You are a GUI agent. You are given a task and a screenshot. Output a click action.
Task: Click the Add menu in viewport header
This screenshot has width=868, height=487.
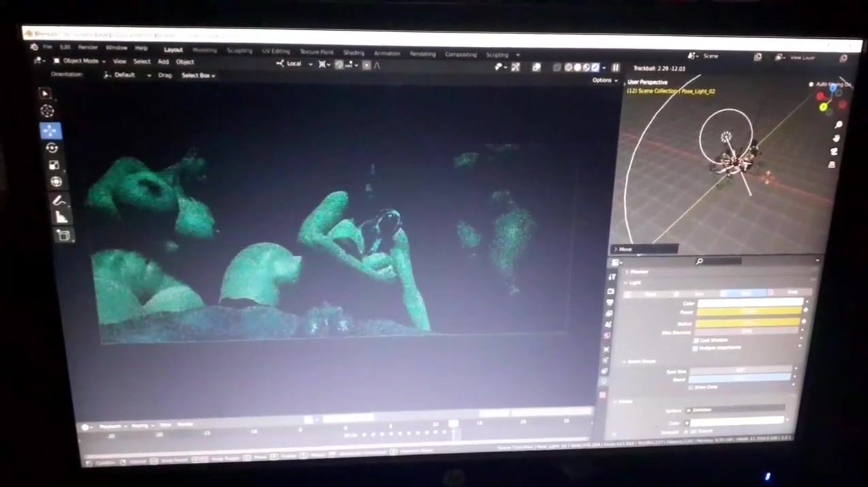tap(163, 61)
